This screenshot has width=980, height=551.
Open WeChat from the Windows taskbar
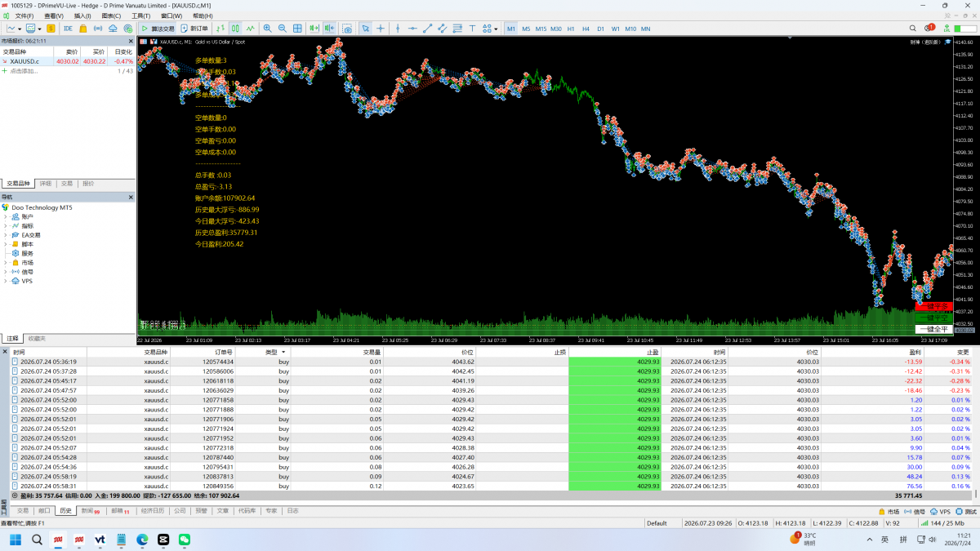(185, 540)
